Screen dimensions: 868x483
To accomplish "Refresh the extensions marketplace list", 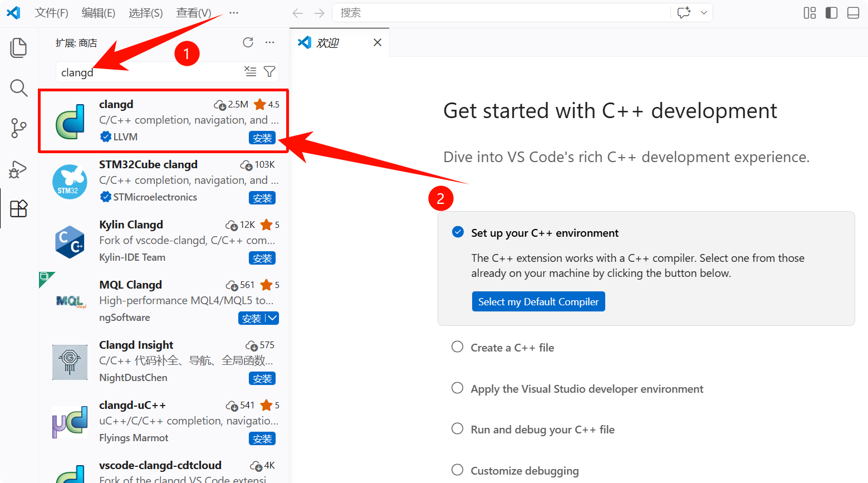I will (x=248, y=42).
